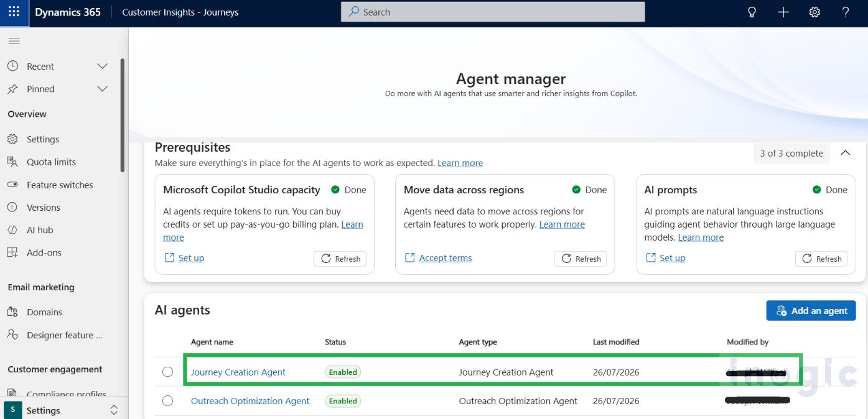Click the Add-ons grid icon in sidebar
Image resolution: width=868 pixels, height=419 pixels.
(12, 252)
